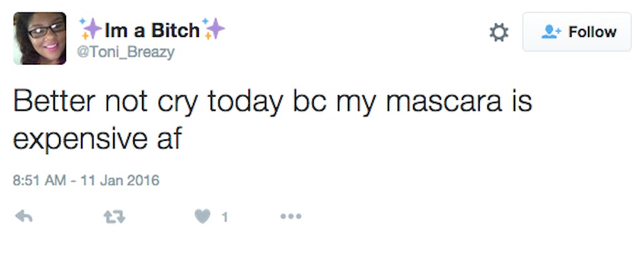Viewport: 644px width, 255px height.
Task: Retweet this tweet using the retweet icon
Action: tap(114, 217)
